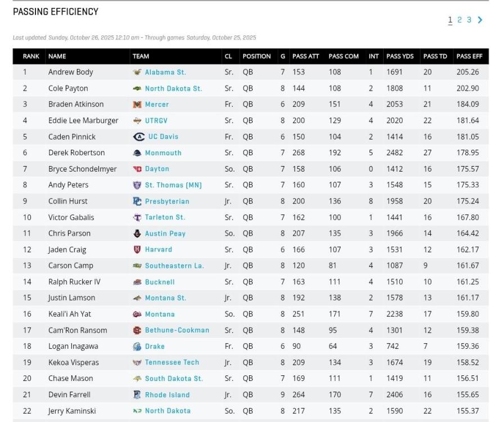Go to the next page arrow
Screen dimensions: 504x422
tap(480, 20)
